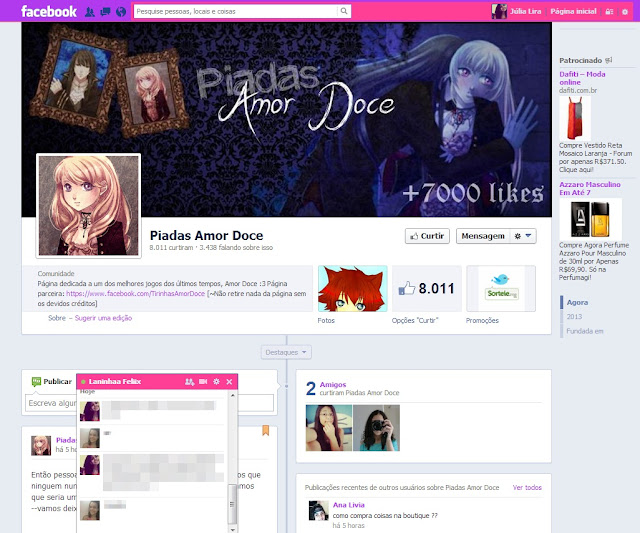
Task: Close the Laninhaa Felix chat window
Action: [x=229, y=382]
